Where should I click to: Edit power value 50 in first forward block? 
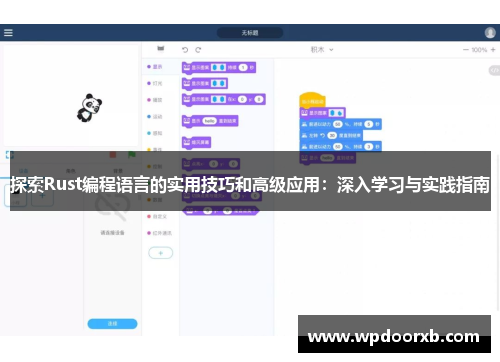(x=338, y=124)
